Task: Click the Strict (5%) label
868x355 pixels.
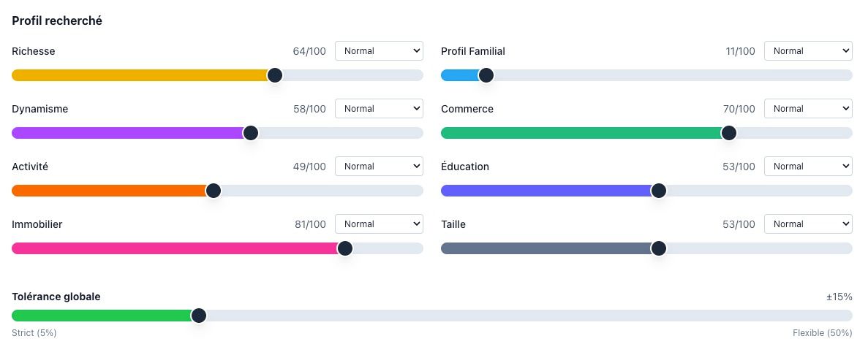Action: pyautogui.click(x=34, y=333)
